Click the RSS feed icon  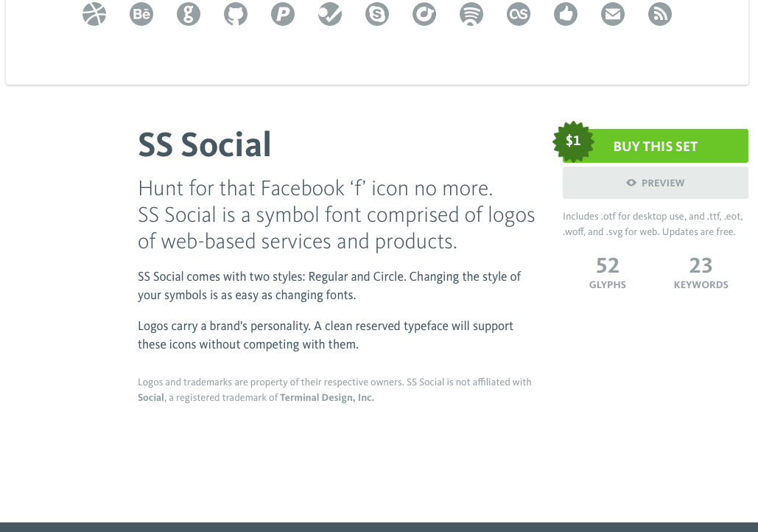[660, 14]
